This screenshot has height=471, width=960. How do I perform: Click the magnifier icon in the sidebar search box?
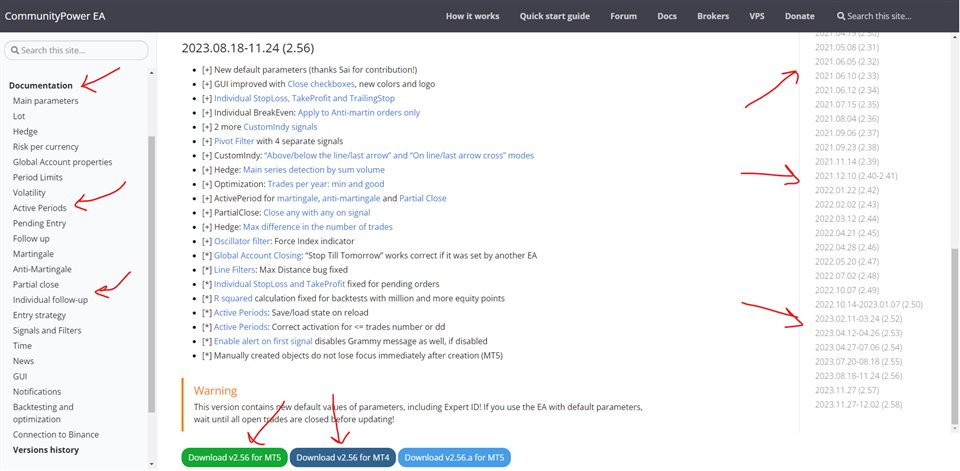point(15,50)
